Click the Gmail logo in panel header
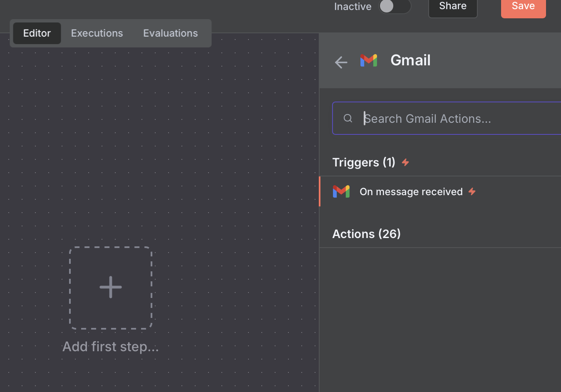 pos(369,60)
